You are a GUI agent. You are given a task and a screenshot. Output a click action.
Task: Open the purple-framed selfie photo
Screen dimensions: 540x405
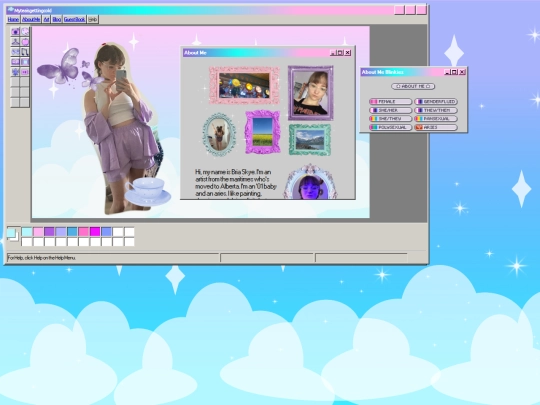(311, 93)
